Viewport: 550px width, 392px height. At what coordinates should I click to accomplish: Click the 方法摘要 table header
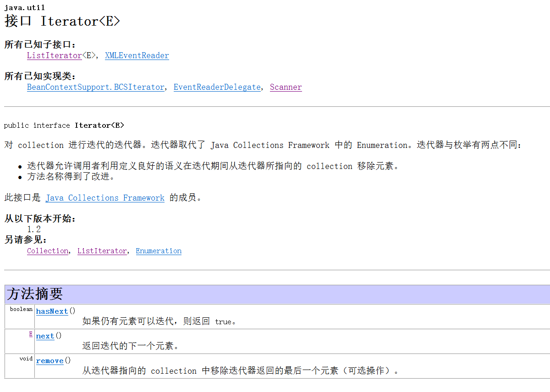point(277,294)
